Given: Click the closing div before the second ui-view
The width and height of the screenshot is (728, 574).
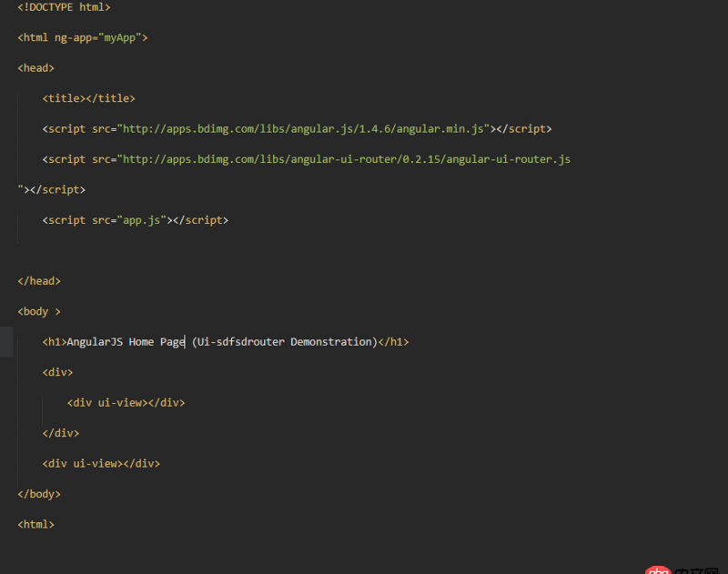Looking at the screenshot, I should [x=60, y=432].
